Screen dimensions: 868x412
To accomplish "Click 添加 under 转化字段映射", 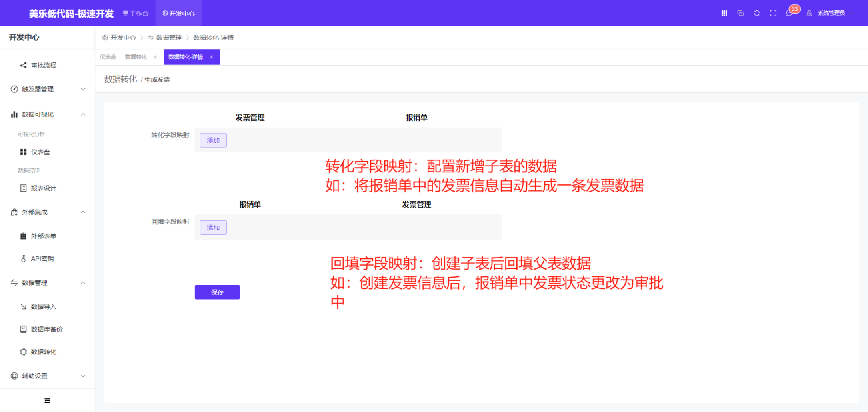I will click(x=213, y=140).
